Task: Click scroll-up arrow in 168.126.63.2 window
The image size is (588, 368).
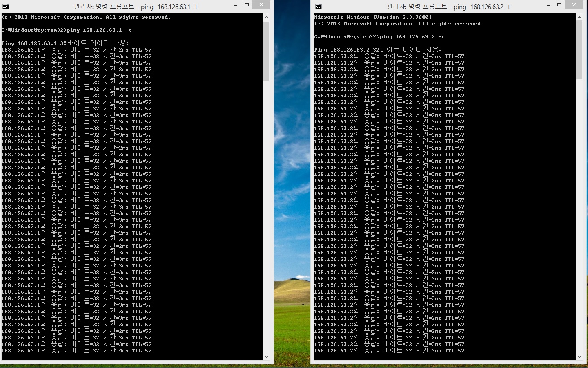Action: pyautogui.click(x=579, y=17)
